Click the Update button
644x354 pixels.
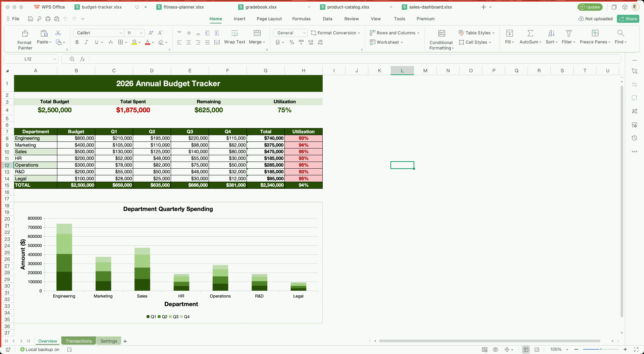[590, 7]
